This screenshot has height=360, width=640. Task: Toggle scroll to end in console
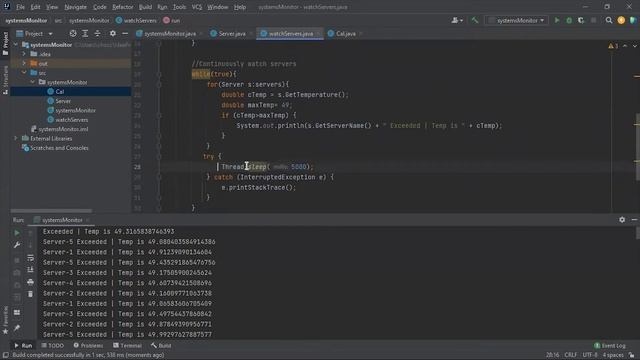(31, 269)
